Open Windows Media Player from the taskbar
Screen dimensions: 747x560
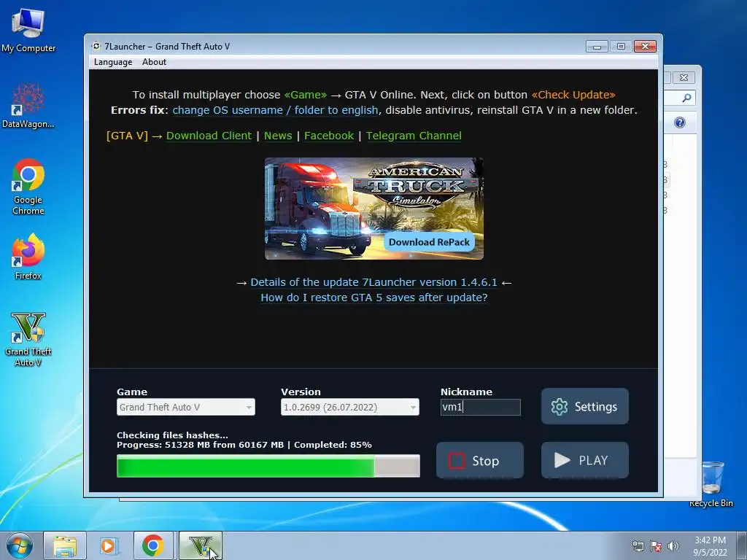pos(109,545)
